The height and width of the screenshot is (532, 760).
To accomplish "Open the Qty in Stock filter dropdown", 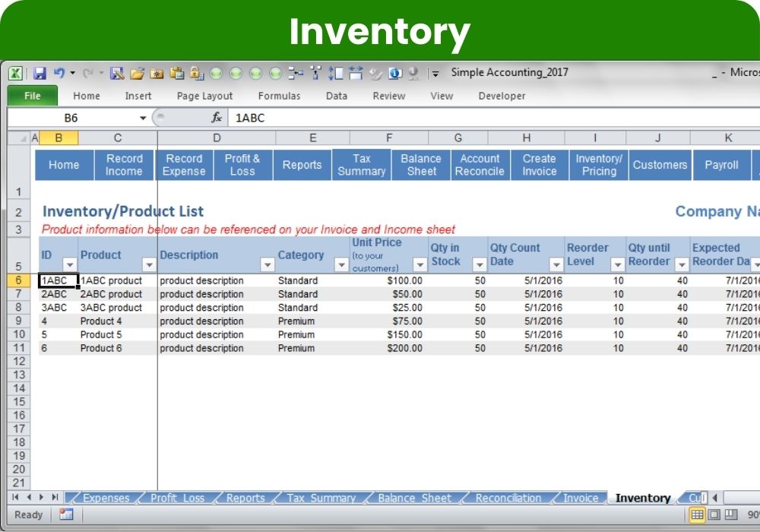I will point(479,264).
